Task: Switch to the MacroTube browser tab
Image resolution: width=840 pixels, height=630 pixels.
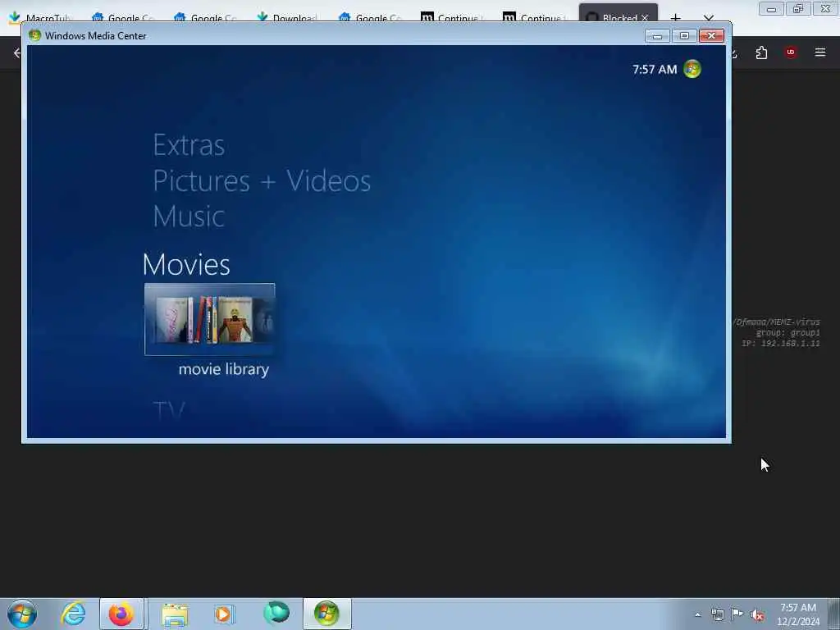Action: tap(42, 18)
